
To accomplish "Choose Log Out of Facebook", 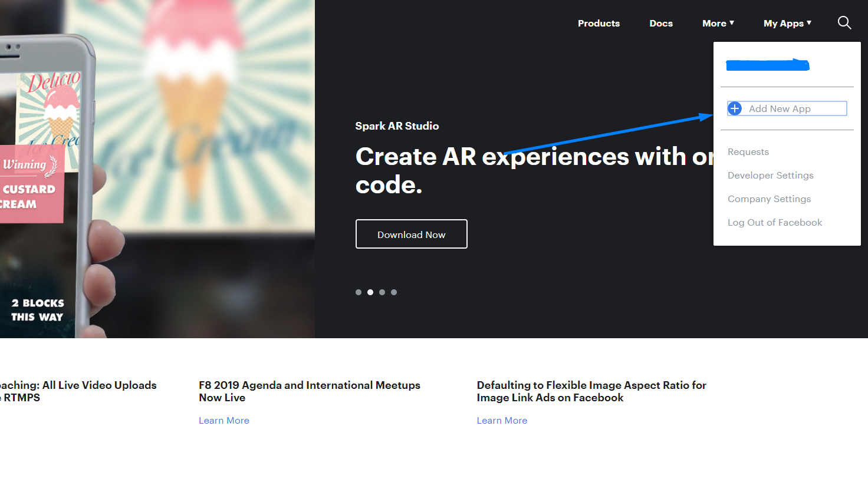I will point(775,223).
